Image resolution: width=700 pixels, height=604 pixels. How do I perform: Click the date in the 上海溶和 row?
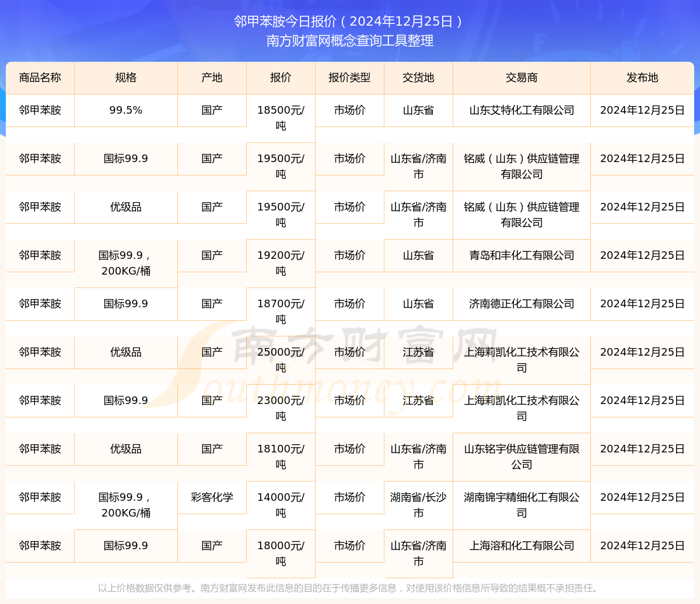click(x=642, y=546)
